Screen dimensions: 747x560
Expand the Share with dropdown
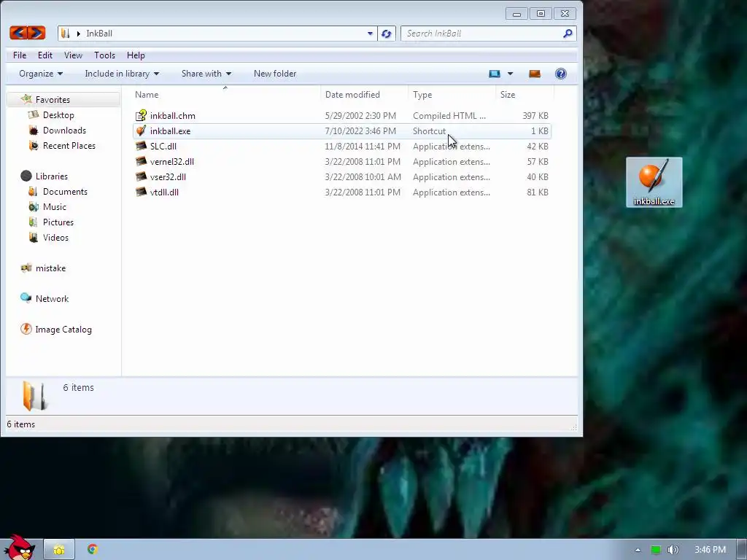pyautogui.click(x=206, y=74)
